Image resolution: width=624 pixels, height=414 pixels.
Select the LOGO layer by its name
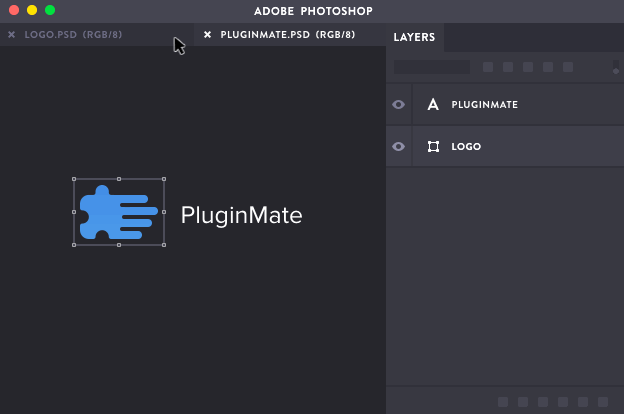click(466, 146)
